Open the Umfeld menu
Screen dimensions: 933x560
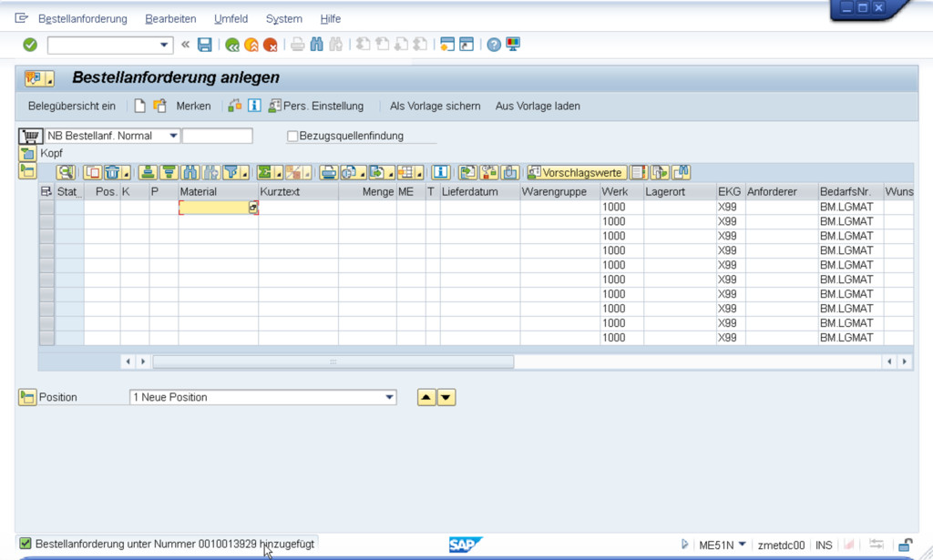point(231,19)
